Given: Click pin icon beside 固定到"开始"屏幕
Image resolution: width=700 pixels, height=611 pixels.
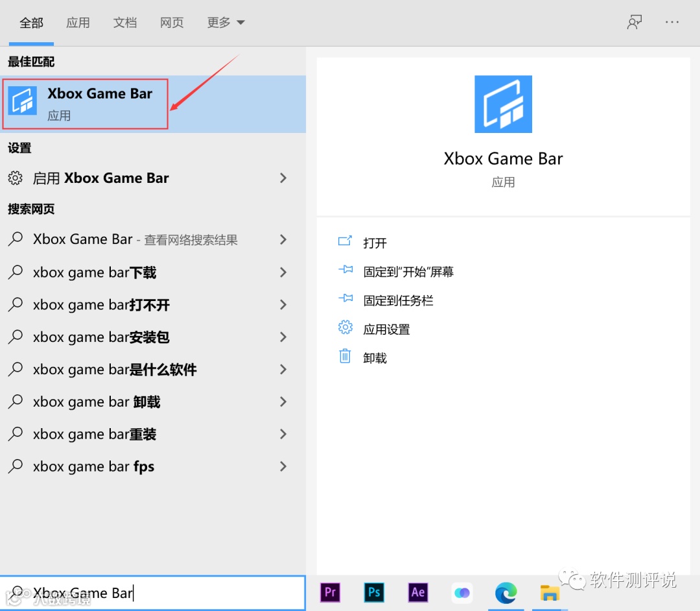Looking at the screenshot, I should coord(345,269).
